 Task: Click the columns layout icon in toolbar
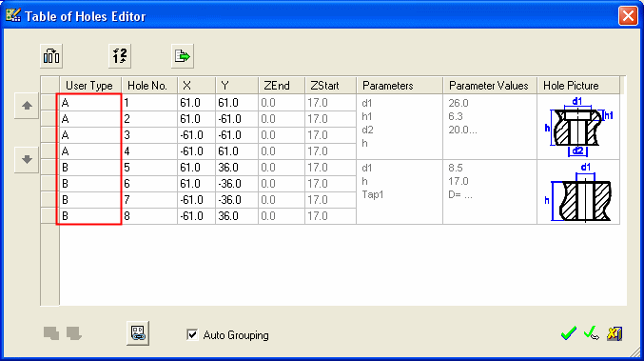pos(51,56)
